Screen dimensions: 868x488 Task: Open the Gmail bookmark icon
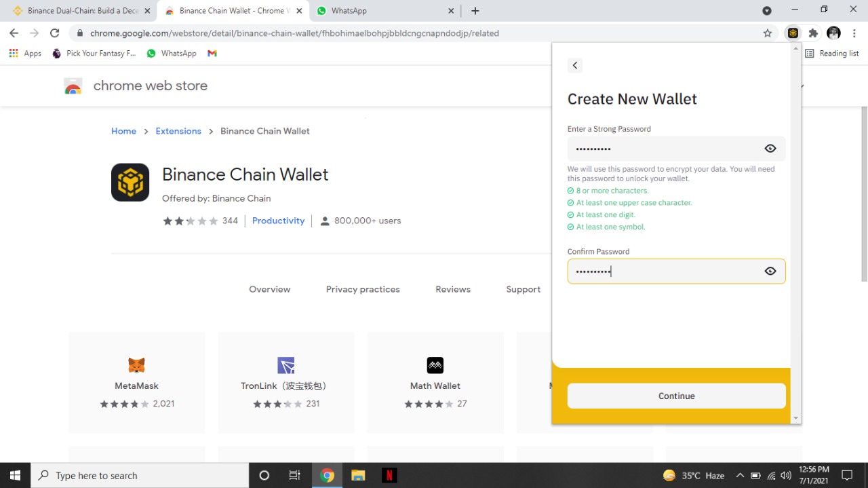212,53
